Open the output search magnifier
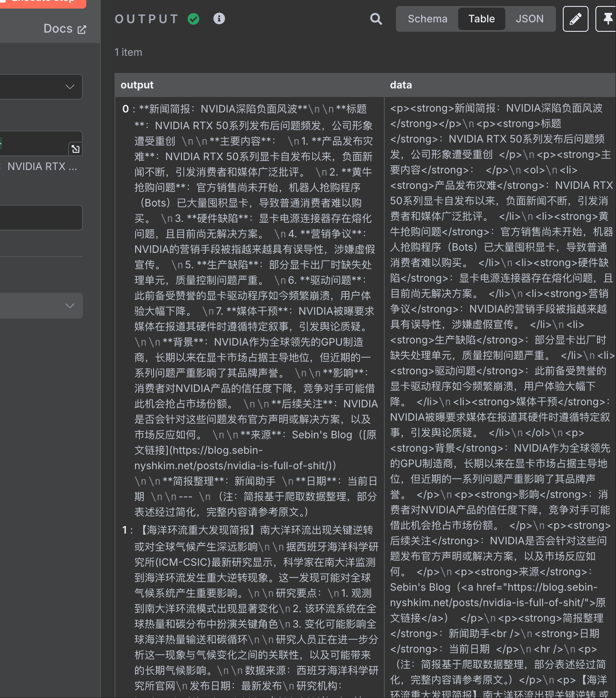Screen dimensions: 616x698 coord(376,19)
